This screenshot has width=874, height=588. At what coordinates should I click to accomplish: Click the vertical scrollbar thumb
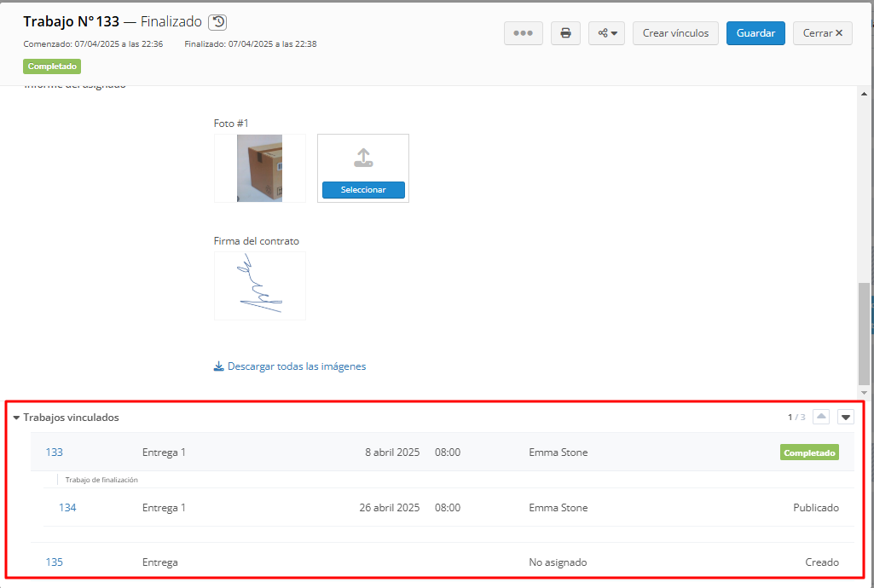864,333
